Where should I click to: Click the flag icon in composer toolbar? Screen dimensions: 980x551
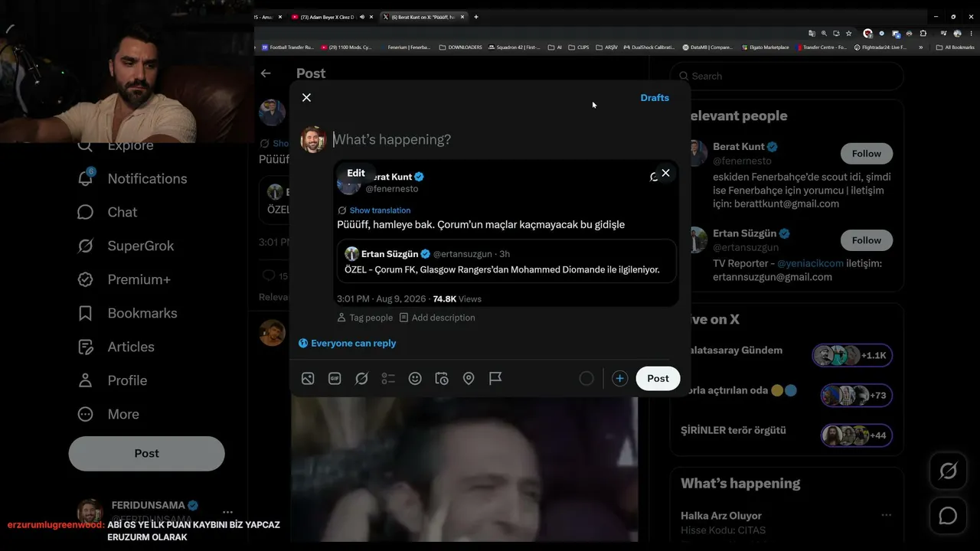[495, 379]
